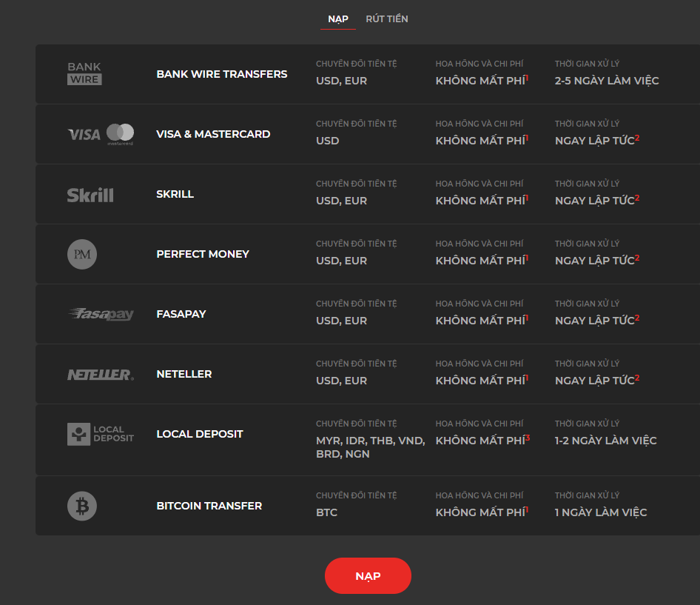Click Perfect Money fee KHÔNG MẤT PHÍ
Screen dimensions: 700x605
point(482,260)
